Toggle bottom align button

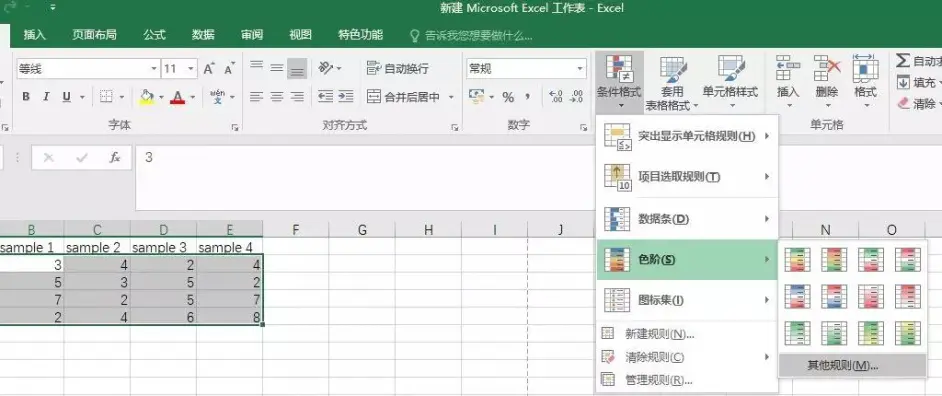[x=297, y=69]
